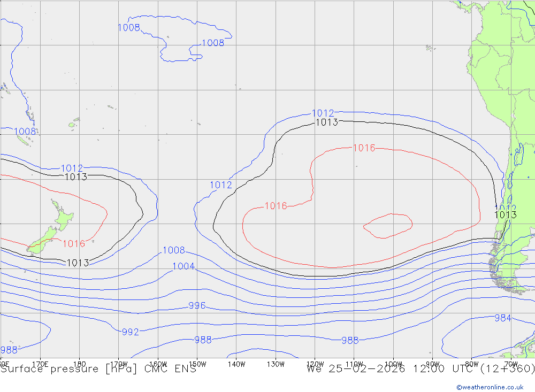The width and height of the screenshot is (535, 392).
Task: Click the 180 longitude label
Action: [80, 364]
